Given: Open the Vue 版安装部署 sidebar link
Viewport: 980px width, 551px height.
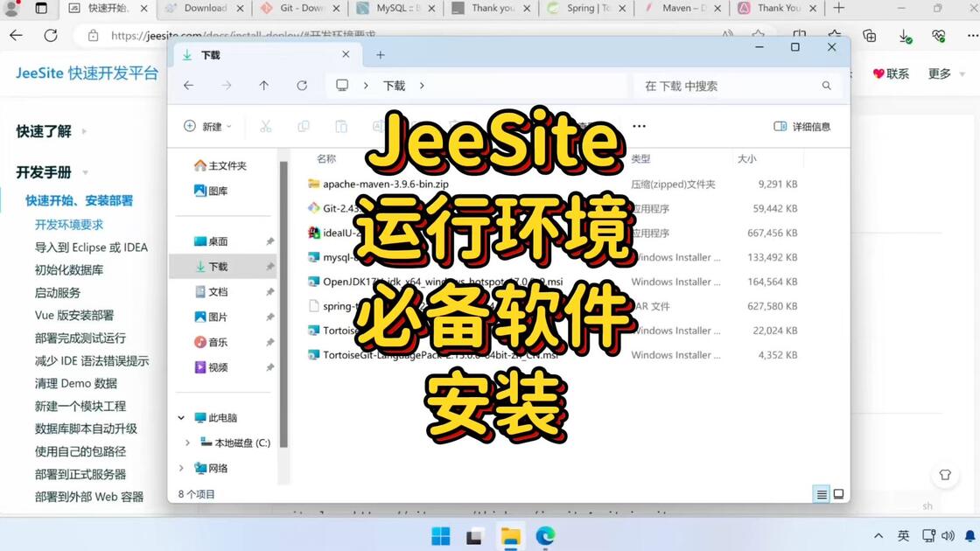Looking at the screenshot, I should [x=74, y=316].
